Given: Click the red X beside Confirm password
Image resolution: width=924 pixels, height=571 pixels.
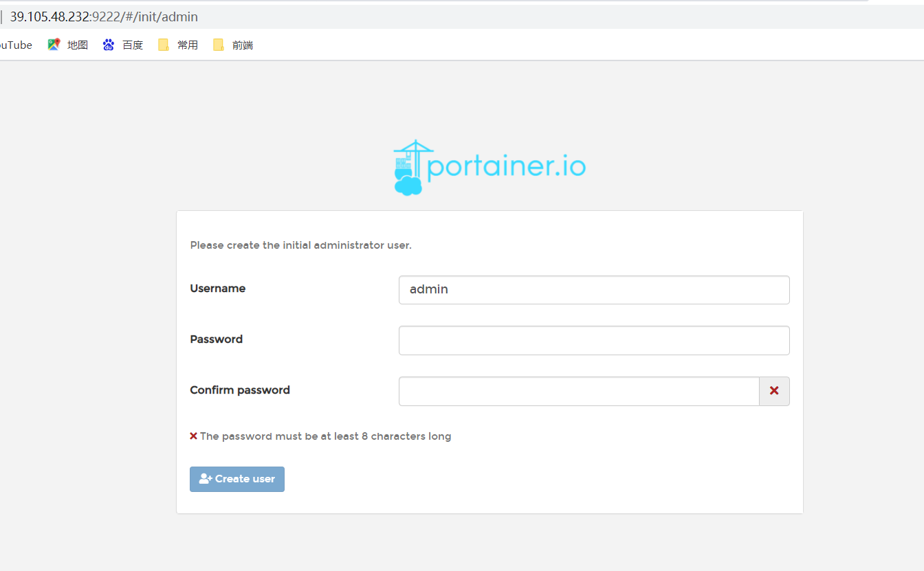Looking at the screenshot, I should [x=774, y=391].
